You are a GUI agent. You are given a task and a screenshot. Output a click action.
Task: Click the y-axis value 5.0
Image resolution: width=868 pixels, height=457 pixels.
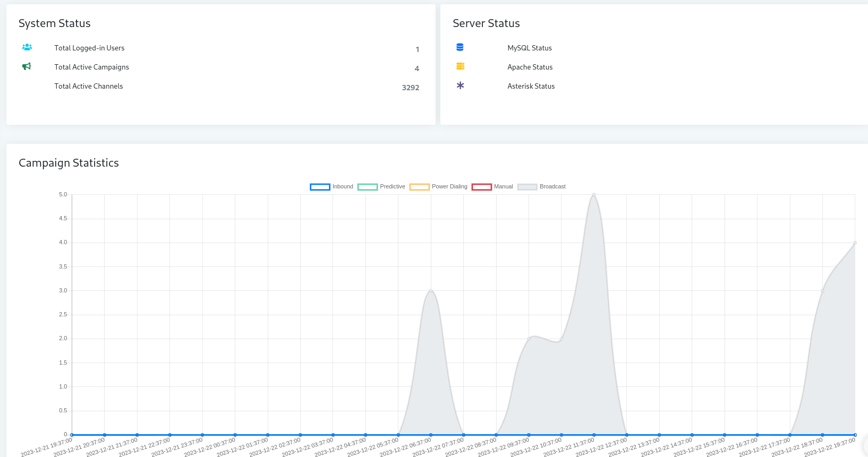[x=63, y=195]
